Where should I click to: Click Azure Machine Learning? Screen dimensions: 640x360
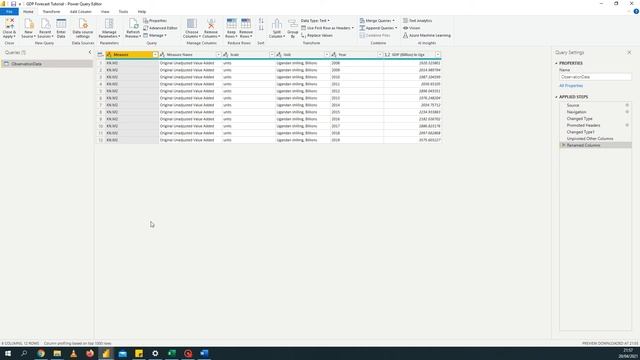click(x=427, y=36)
